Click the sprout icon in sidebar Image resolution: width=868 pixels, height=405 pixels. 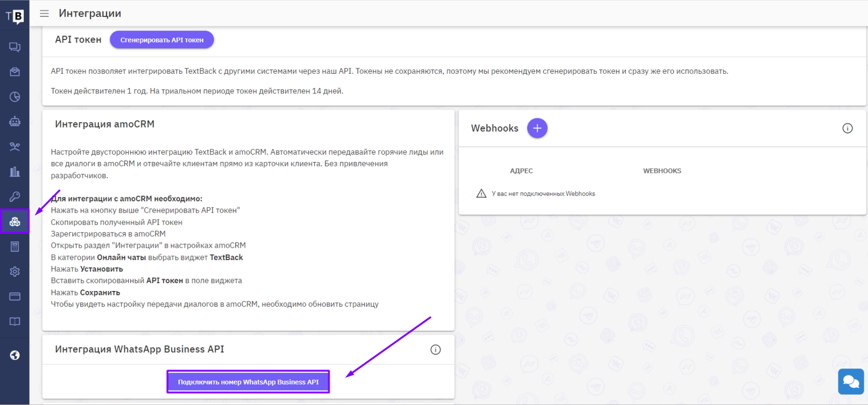pyautogui.click(x=15, y=147)
